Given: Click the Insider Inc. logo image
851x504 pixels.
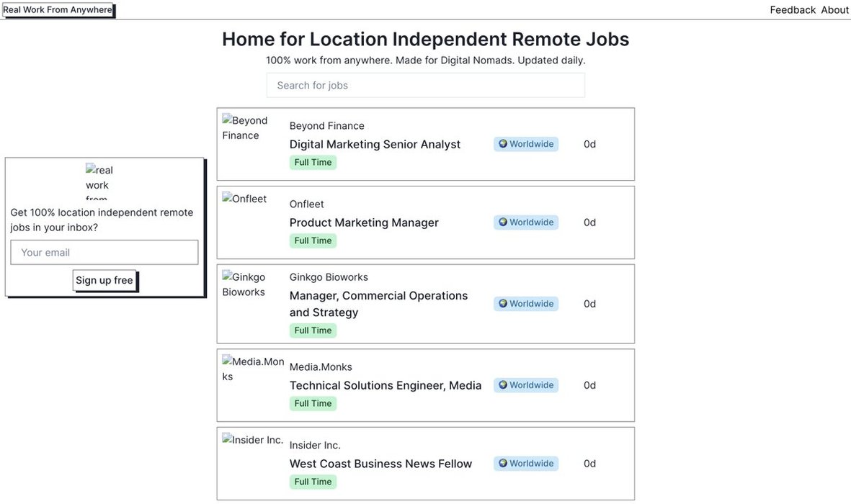Looking at the screenshot, I should [x=253, y=440].
